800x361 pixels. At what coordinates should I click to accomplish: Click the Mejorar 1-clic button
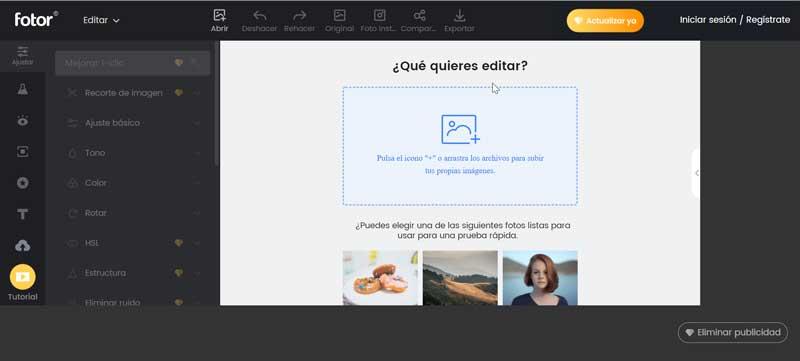pyautogui.click(x=132, y=63)
